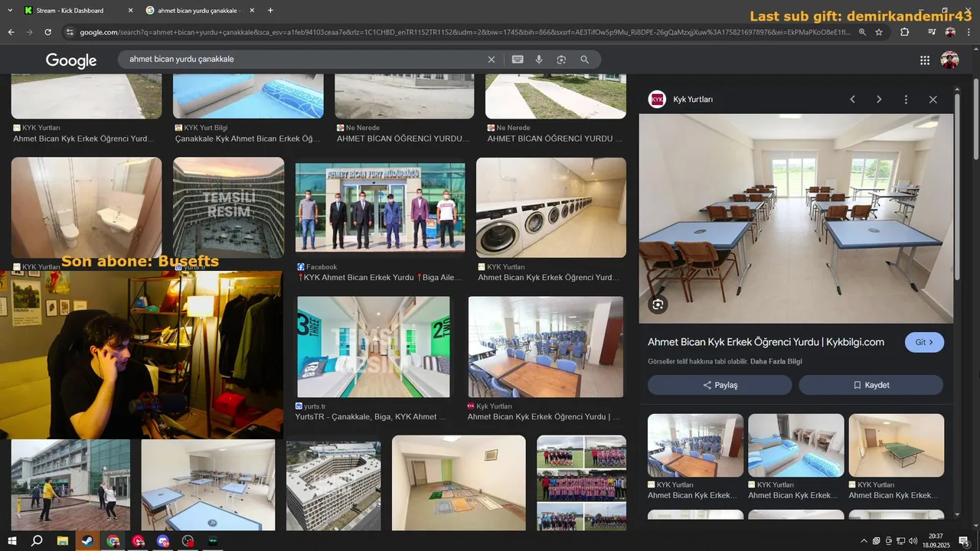
Task: Open the Chrome three-dot menu
Action: (969, 32)
